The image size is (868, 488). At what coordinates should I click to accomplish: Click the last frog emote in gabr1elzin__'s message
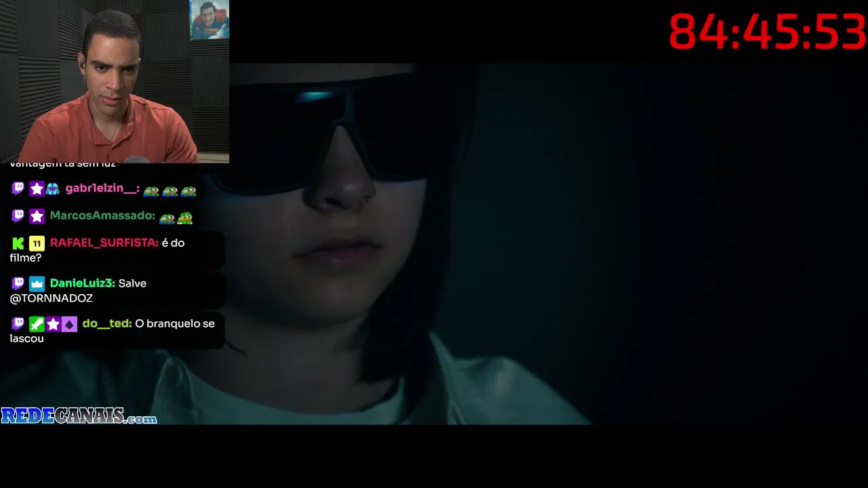[188, 190]
